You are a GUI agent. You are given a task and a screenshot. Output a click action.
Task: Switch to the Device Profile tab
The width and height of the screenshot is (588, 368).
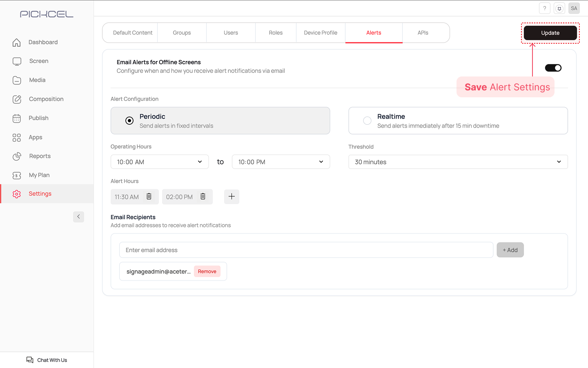pos(321,33)
